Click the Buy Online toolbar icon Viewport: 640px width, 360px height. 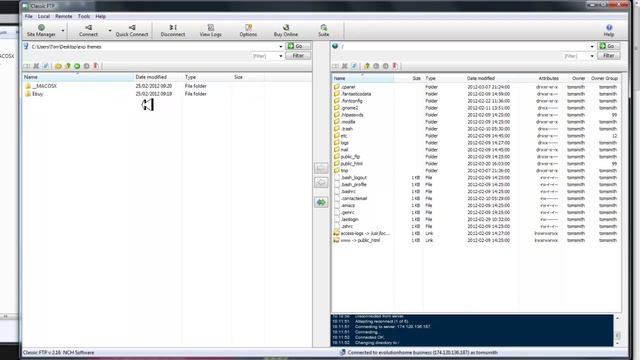[286, 31]
